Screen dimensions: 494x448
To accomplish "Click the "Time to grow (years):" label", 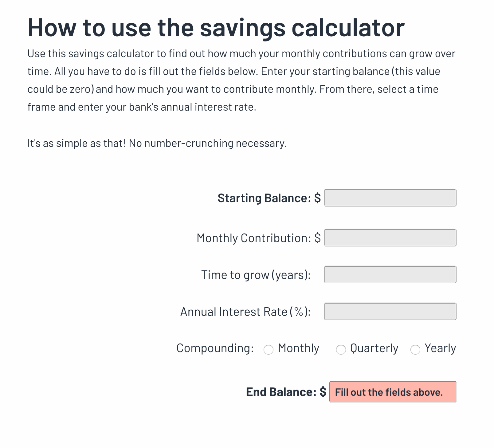I will click(x=256, y=275).
